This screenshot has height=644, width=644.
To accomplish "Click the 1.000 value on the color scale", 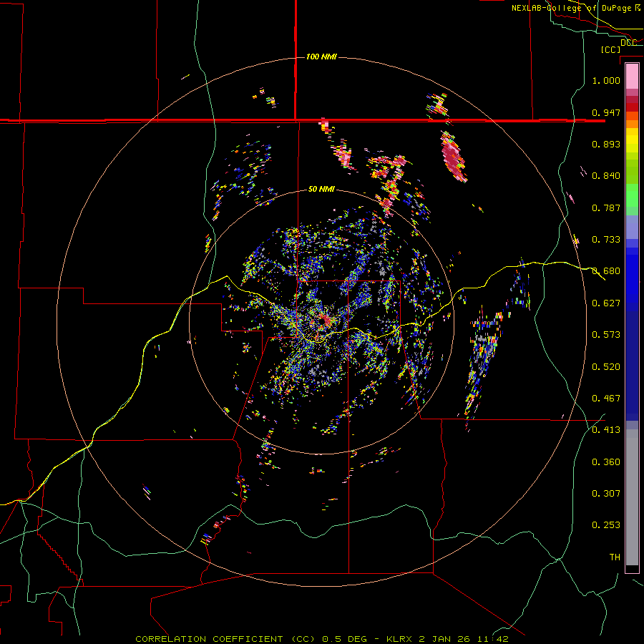I will [x=606, y=80].
